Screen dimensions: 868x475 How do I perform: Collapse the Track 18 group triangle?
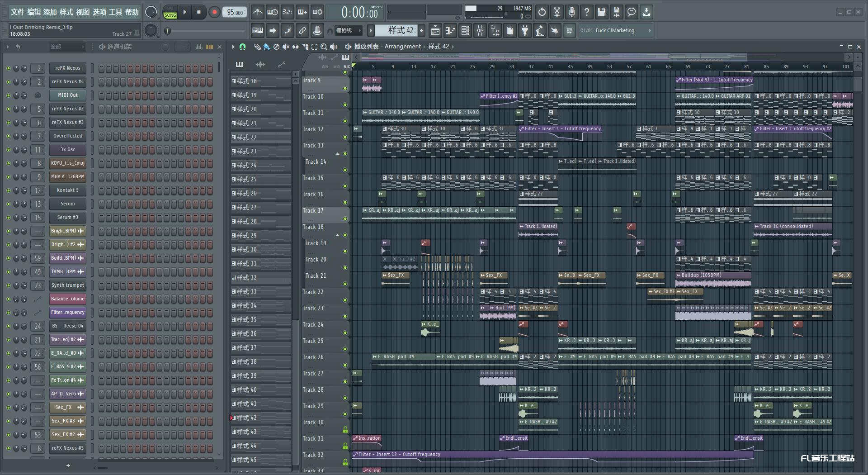point(337,235)
